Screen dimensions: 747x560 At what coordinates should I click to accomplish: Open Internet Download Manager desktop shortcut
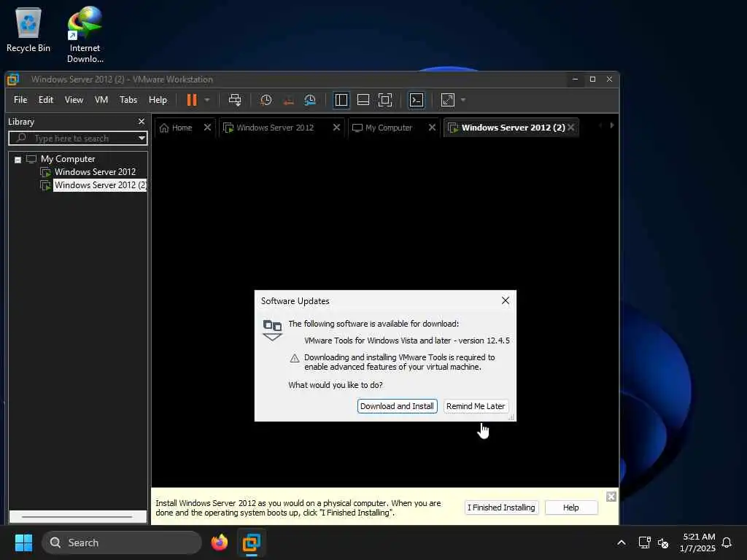(85, 35)
